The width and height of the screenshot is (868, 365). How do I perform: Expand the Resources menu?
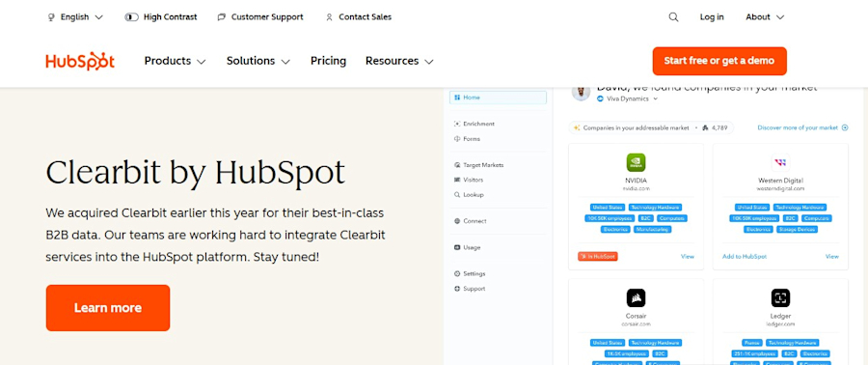(x=399, y=61)
